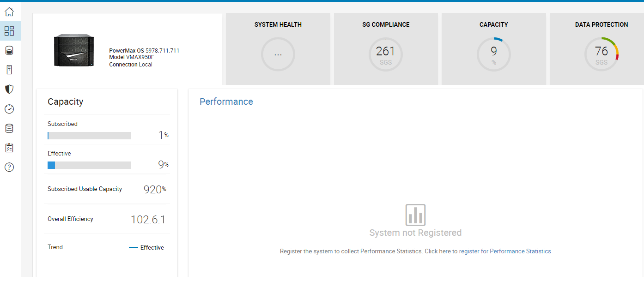Switch to the SYSTEM HEALTH tile
Viewport: 644px width, 299px height.
[278, 48]
